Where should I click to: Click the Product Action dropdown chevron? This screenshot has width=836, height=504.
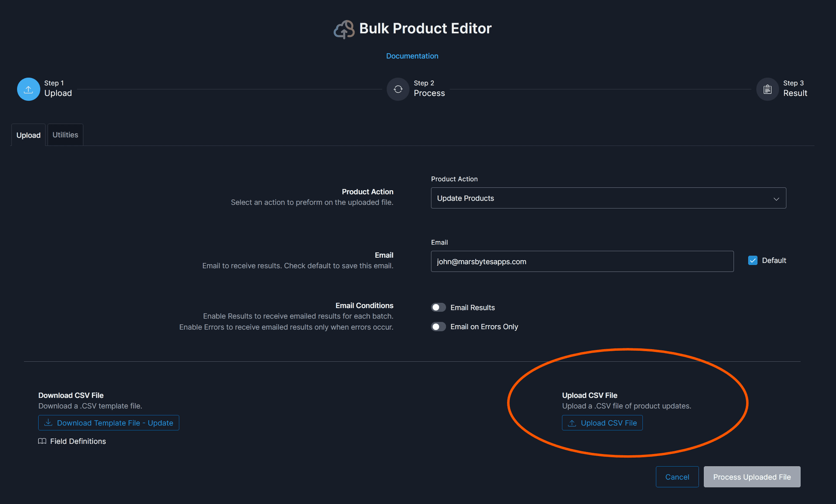point(776,199)
